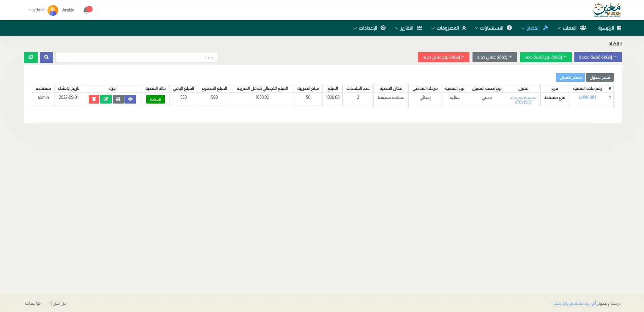
Task: Go to الرئيسية home page
Action: 609,28
